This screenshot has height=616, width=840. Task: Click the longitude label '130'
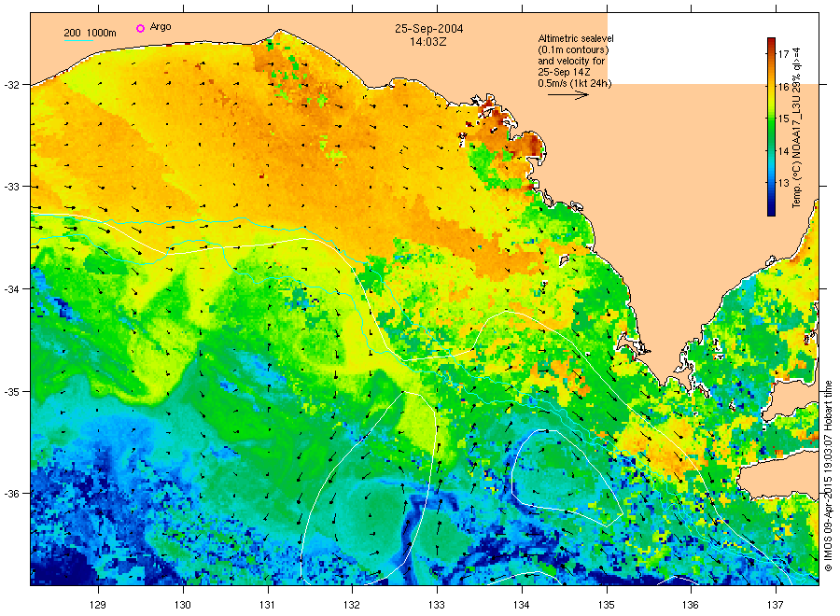(x=183, y=605)
